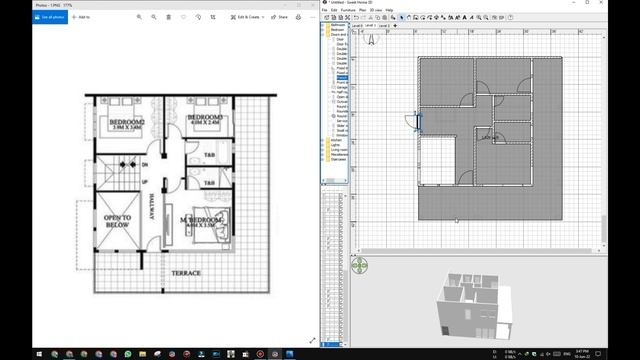
Task: Add a new level with the plus tab
Action: tap(395, 26)
